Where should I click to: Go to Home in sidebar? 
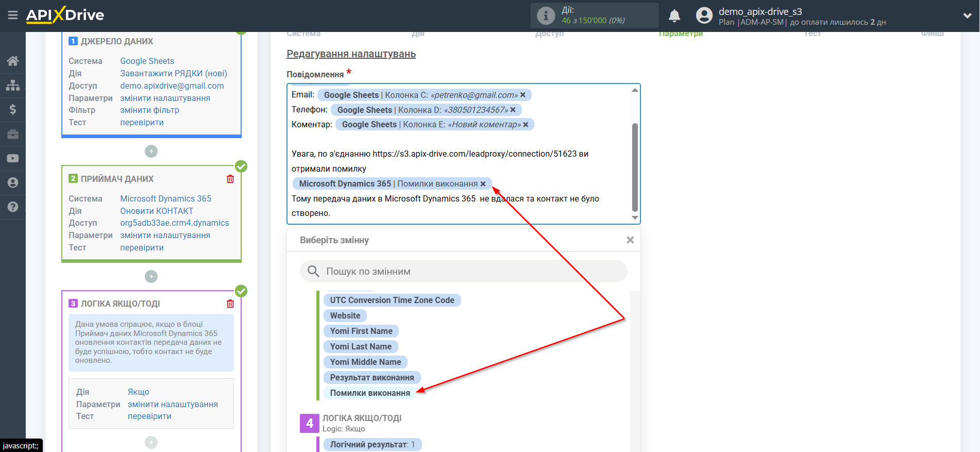(13, 61)
